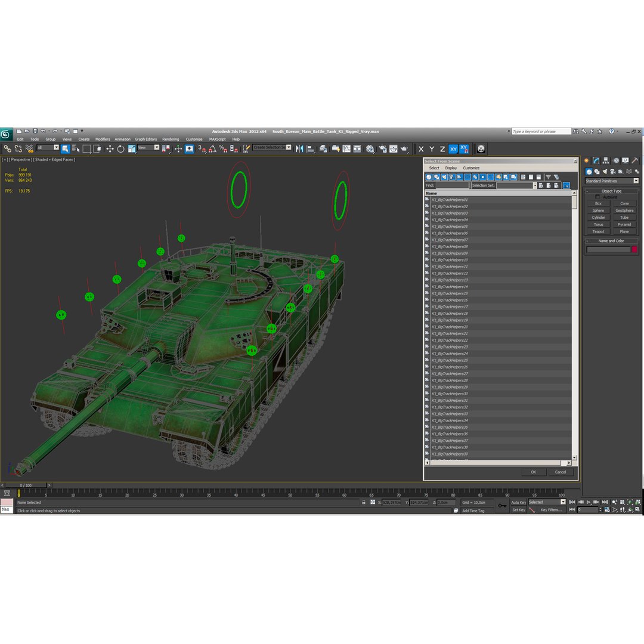Activate Select and Scale tool
Viewport: 644px width, 644px height.
click(131, 148)
